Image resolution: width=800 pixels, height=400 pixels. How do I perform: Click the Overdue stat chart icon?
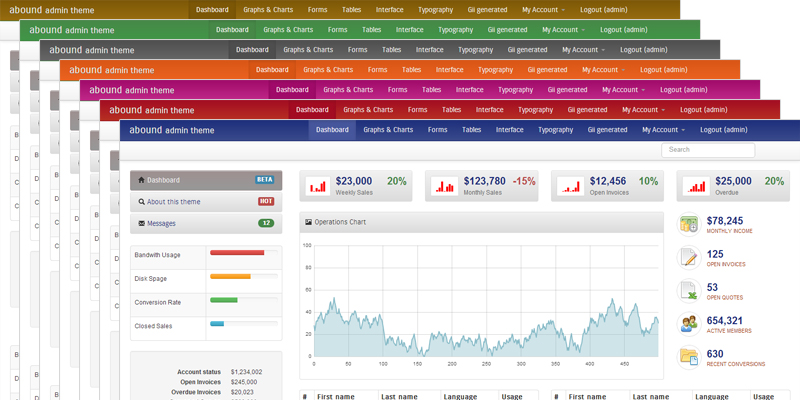697,185
